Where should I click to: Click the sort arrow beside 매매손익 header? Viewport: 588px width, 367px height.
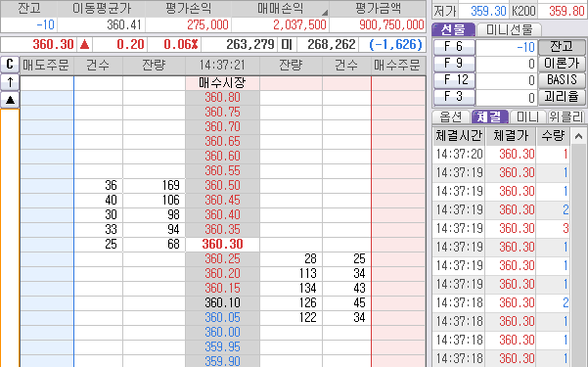pos(325,13)
